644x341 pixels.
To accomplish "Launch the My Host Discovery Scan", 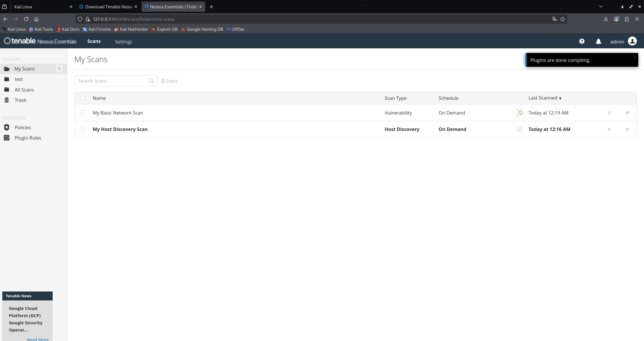I will click(x=609, y=129).
